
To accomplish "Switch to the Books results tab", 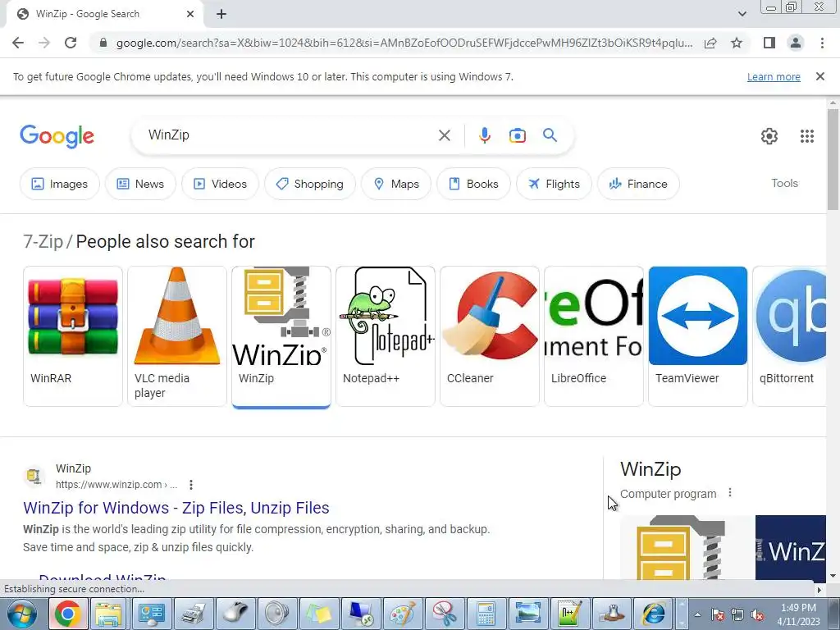I will [x=473, y=184].
